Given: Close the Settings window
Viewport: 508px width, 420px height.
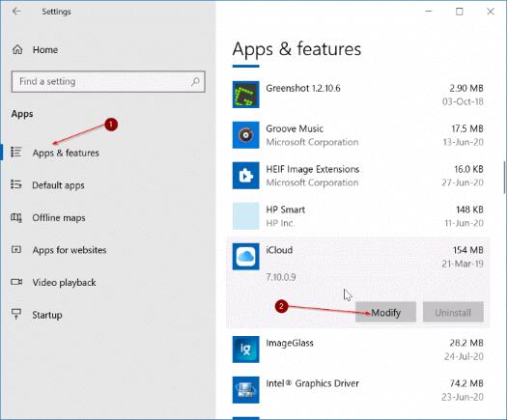Looking at the screenshot, I should pyautogui.click(x=491, y=12).
